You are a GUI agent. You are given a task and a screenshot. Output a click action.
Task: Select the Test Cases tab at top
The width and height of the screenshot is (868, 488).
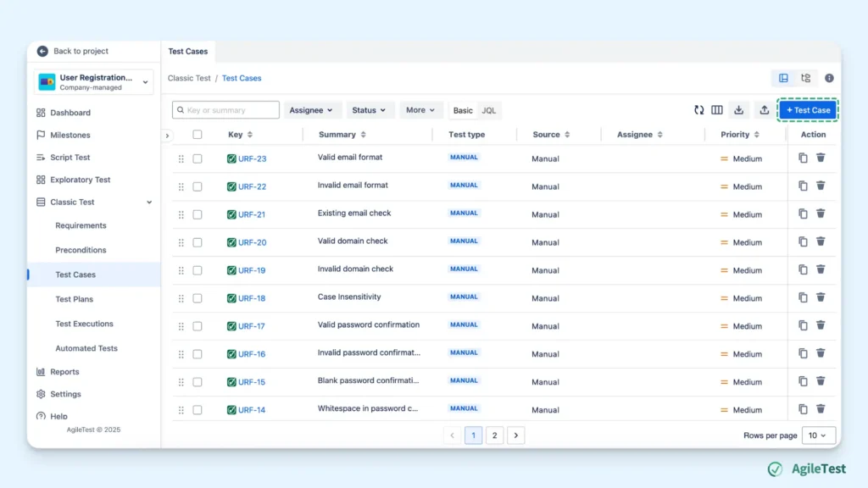point(188,52)
